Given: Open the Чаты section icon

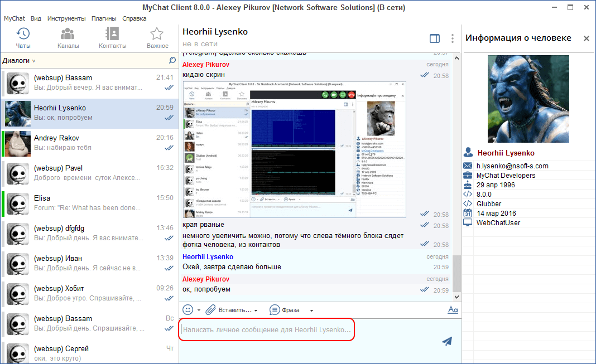Looking at the screenshot, I should coord(23,34).
